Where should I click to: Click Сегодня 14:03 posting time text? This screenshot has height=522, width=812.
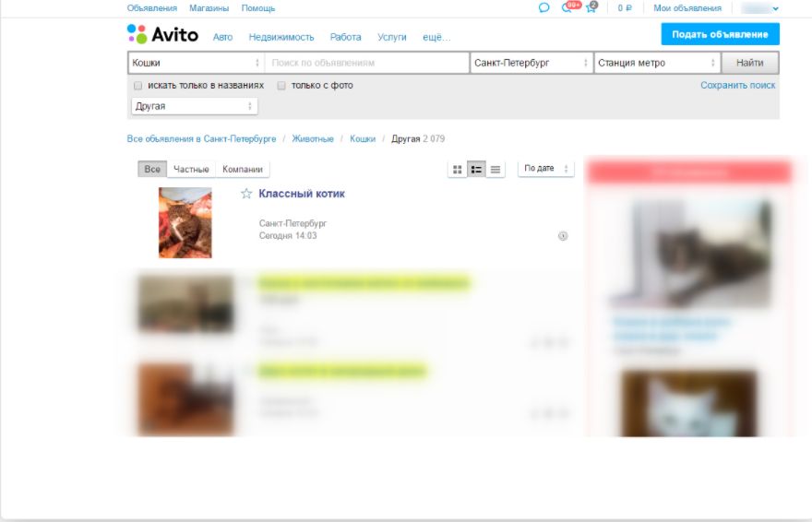[x=287, y=236]
